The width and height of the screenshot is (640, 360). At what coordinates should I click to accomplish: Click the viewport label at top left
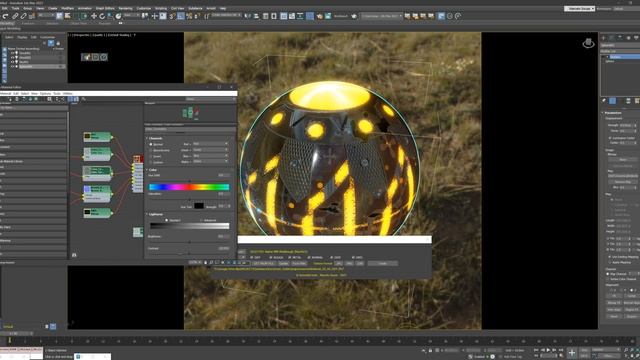(x=101, y=35)
